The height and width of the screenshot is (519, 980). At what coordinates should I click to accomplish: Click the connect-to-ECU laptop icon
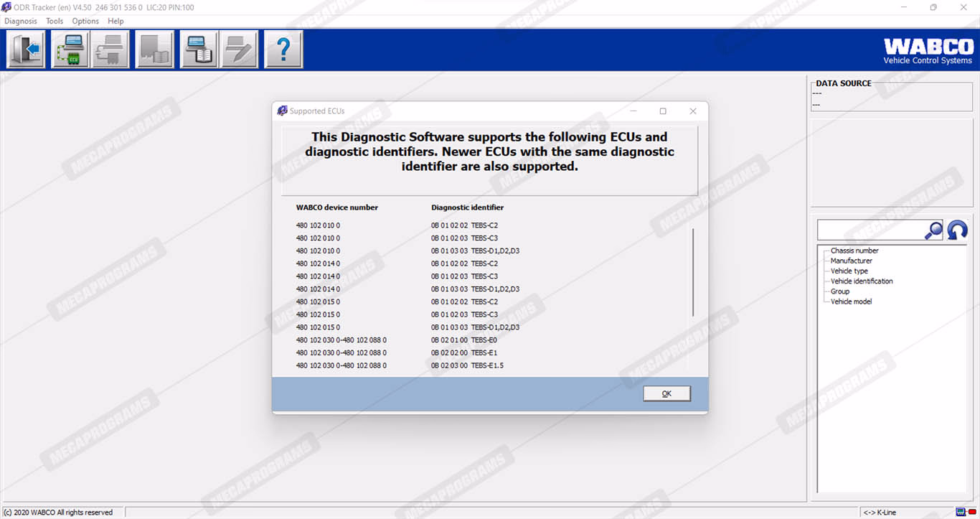click(70, 50)
